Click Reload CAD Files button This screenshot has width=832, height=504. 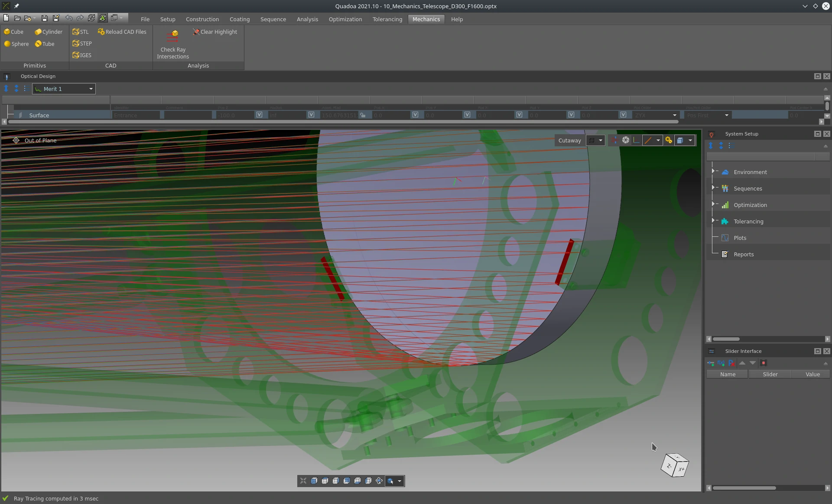coord(122,32)
